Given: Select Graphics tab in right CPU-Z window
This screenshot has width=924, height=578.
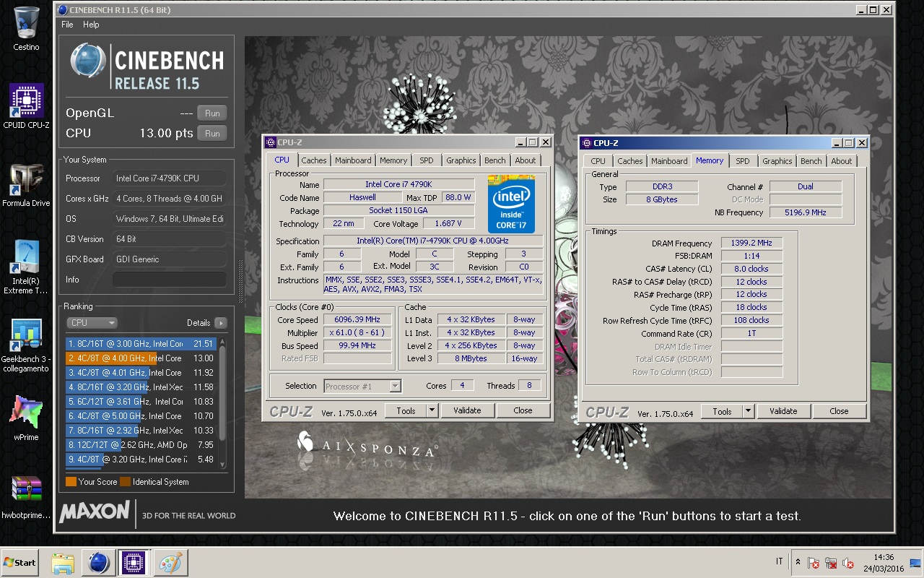Looking at the screenshot, I should [x=777, y=161].
